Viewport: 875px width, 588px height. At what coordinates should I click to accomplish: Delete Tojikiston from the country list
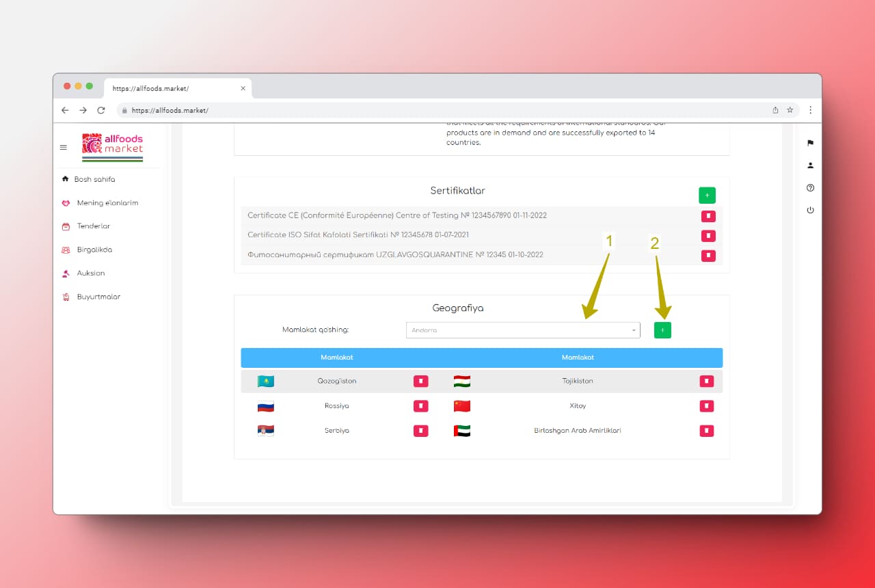tap(707, 381)
